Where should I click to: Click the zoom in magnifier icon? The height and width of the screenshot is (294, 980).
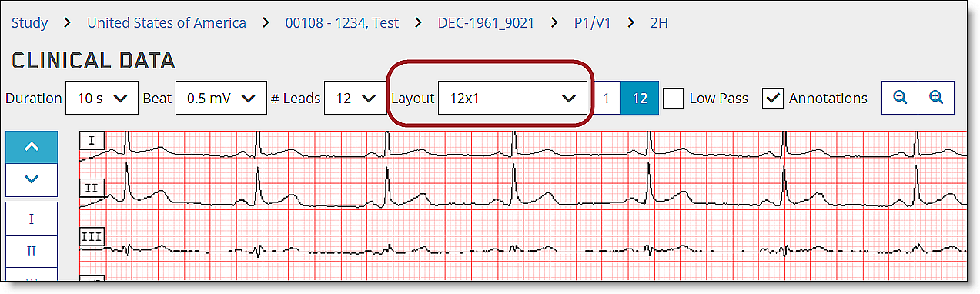click(936, 98)
